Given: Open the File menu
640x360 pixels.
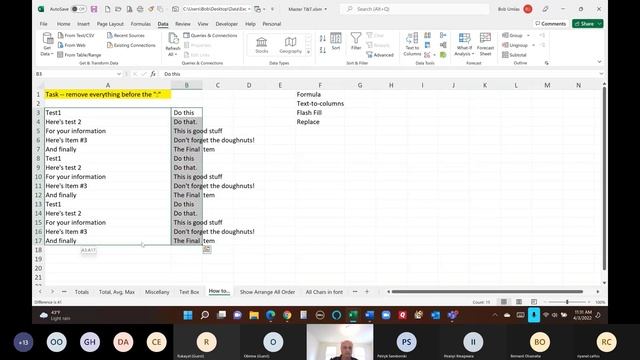Looking at the screenshot, I should (x=44, y=24).
